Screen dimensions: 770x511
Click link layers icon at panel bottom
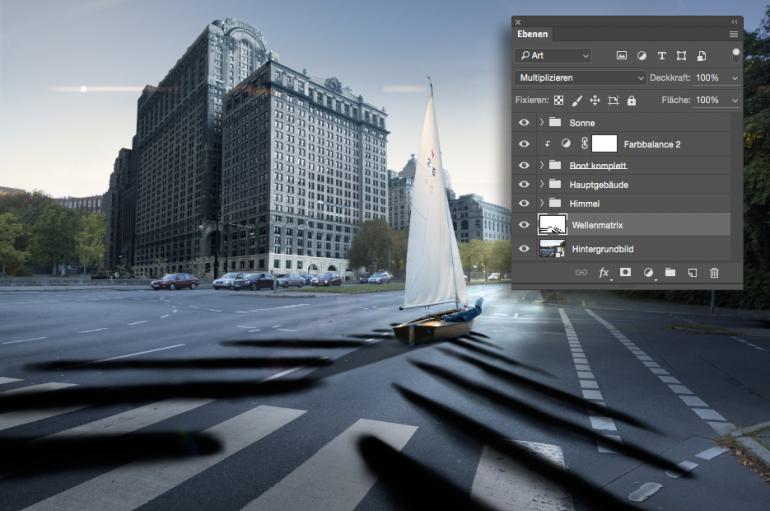581,272
